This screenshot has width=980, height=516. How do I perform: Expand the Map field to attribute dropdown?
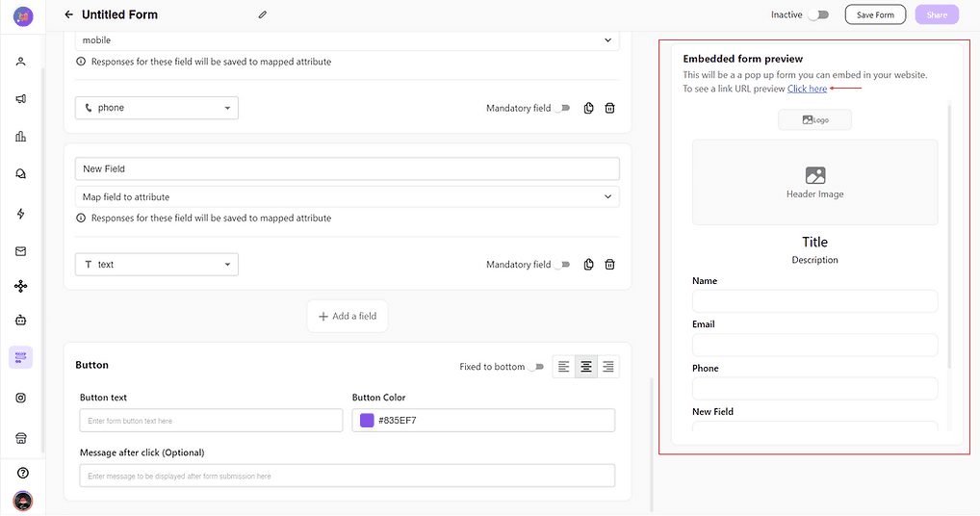click(348, 196)
